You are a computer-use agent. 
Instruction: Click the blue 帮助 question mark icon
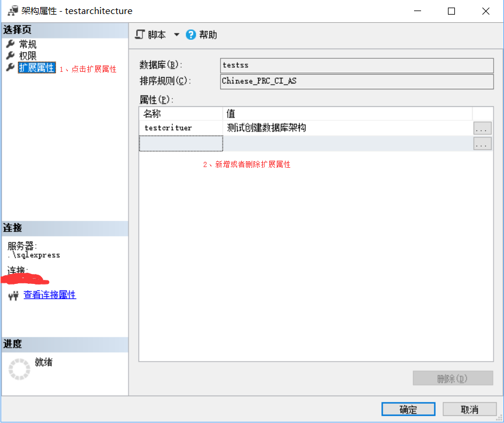click(190, 34)
